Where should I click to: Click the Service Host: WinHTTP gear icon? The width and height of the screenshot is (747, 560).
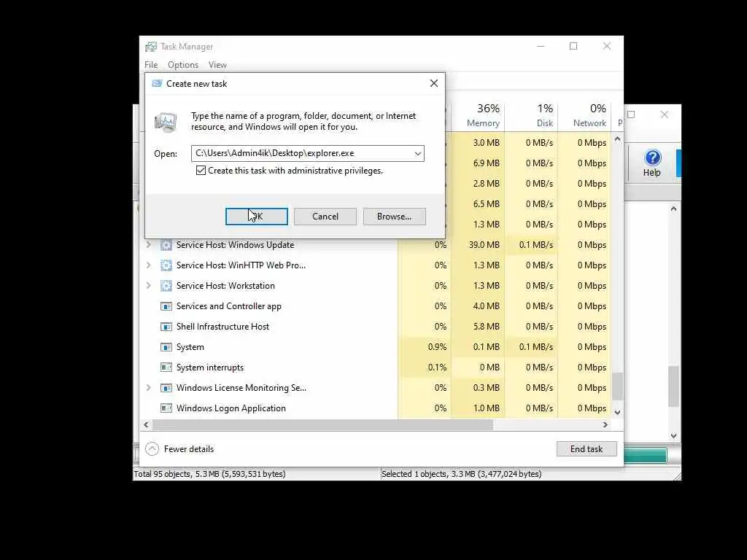pos(166,265)
